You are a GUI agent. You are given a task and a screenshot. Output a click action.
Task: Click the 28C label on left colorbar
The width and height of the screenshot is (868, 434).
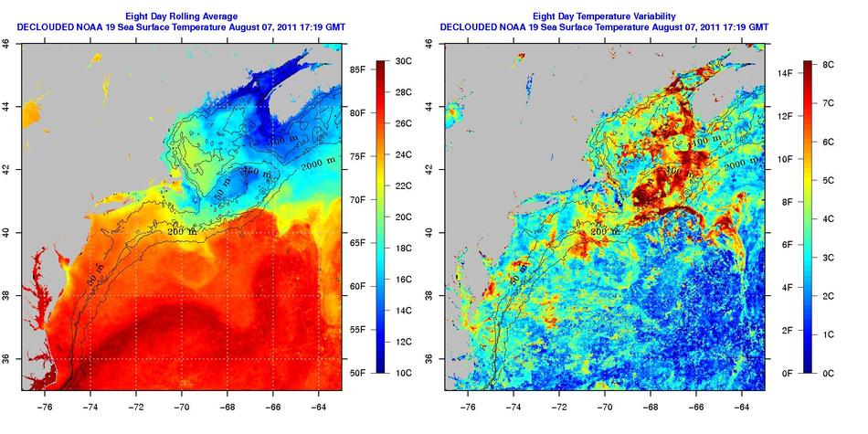405,92
